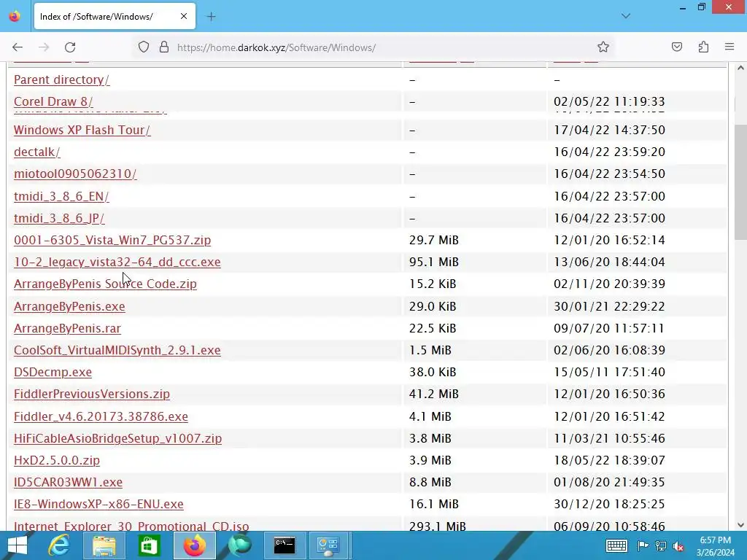Select the date 17/04/22 14:37:50
Viewport: 747px width, 560px height.
(x=609, y=130)
